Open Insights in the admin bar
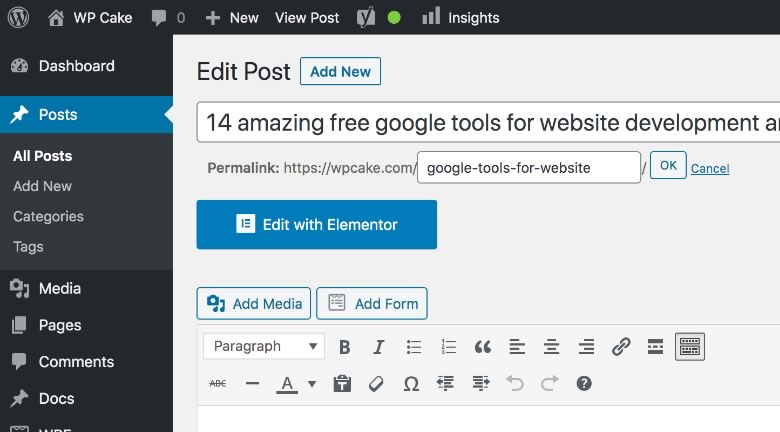The height and width of the screenshot is (432, 780). pos(460,17)
